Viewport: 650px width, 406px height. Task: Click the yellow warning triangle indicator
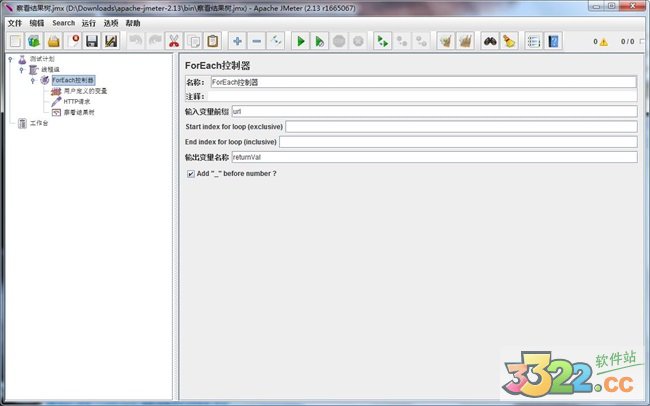tap(604, 42)
